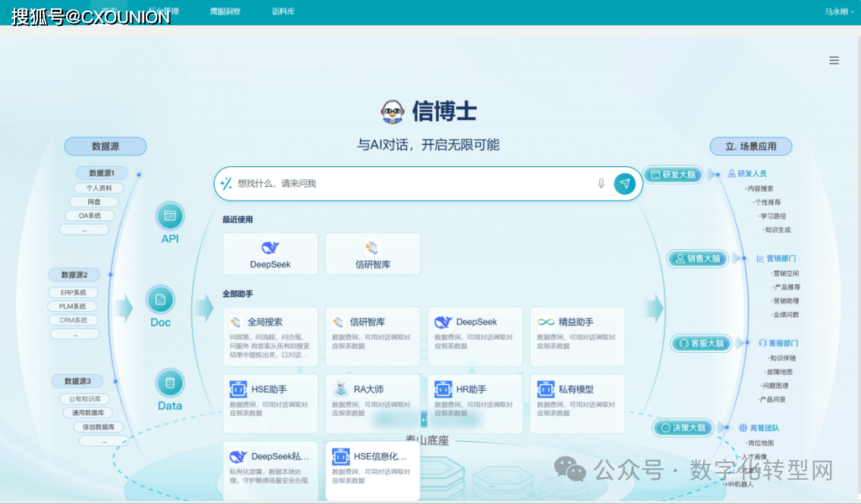Open the 精益助手 assistant card
Image resolution: width=861 pixels, height=504 pixels.
[x=577, y=336]
